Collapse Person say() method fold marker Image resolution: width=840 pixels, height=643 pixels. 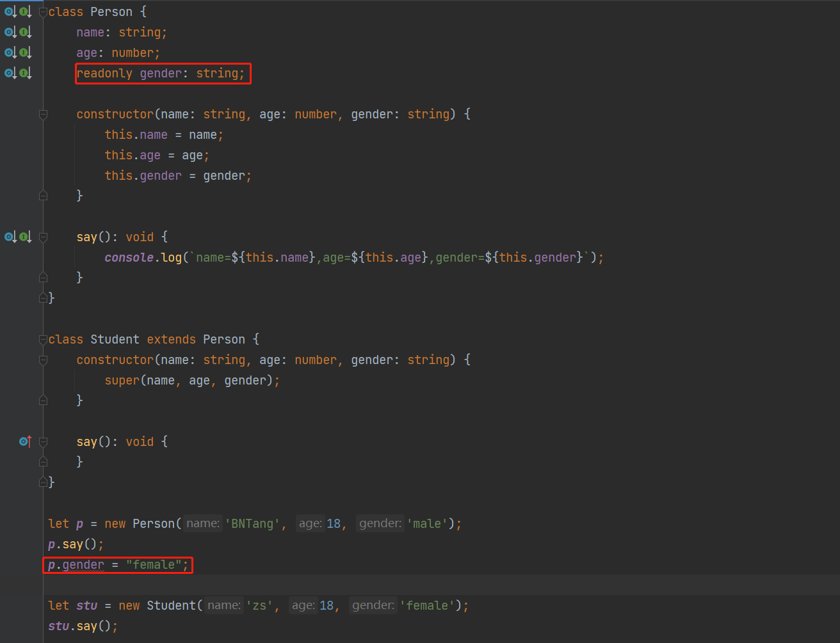(43, 237)
